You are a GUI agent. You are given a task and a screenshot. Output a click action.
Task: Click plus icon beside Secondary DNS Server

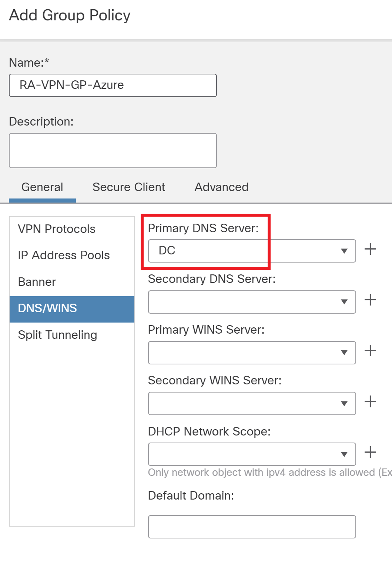(x=370, y=300)
